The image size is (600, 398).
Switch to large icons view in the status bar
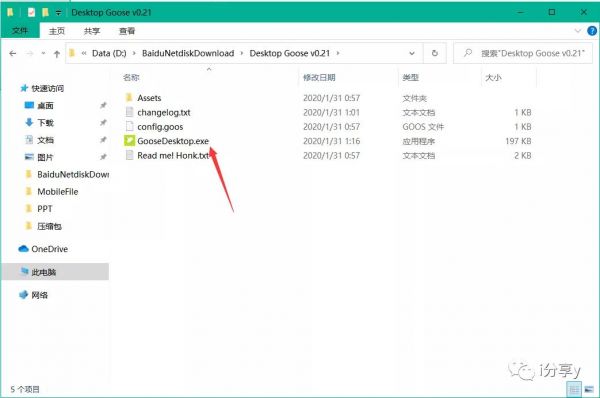tap(589, 390)
